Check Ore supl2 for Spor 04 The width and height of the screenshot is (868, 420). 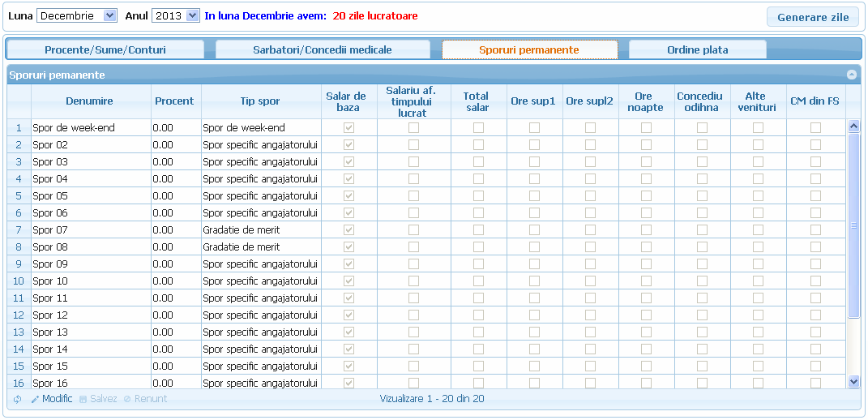pos(590,179)
